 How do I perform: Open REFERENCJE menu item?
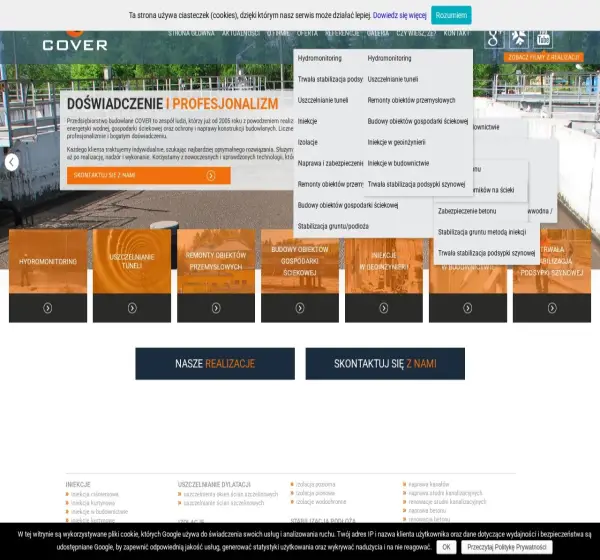pos(342,34)
